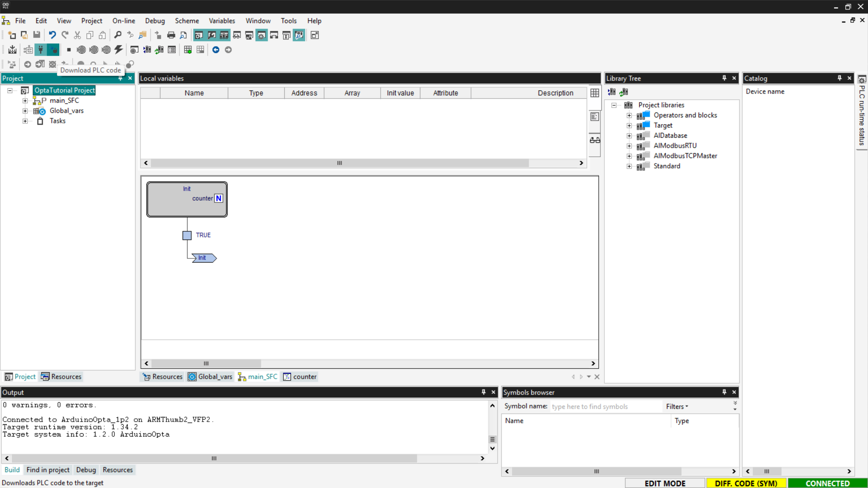Click the Find magnifier icon
Screen dimensions: 868x488
[118, 35]
